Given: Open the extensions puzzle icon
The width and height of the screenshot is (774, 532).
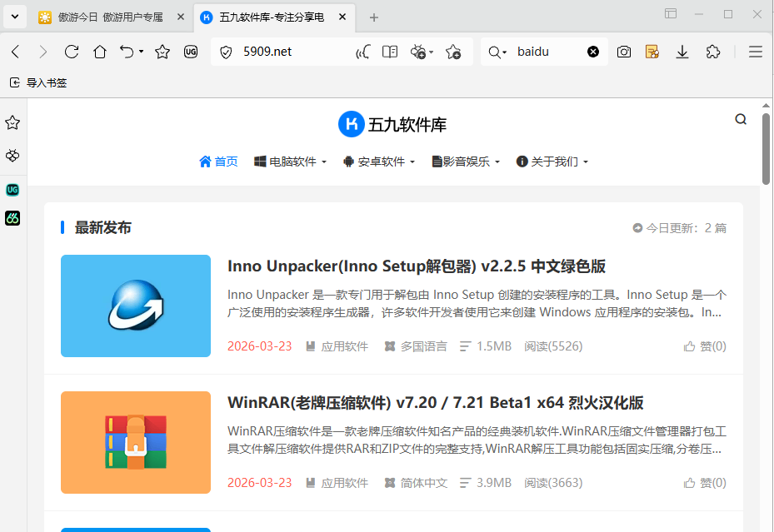Looking at the screenshot, I should coord(713,52).
